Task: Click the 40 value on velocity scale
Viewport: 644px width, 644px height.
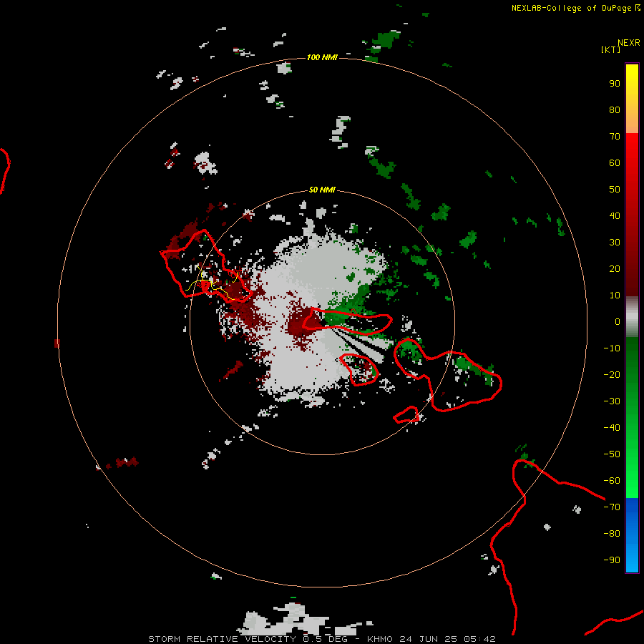Action: [x=615, y=216]
